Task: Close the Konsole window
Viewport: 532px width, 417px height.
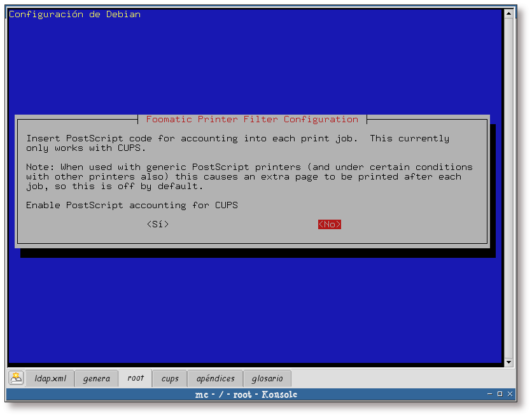Action: tap(511, 394)
